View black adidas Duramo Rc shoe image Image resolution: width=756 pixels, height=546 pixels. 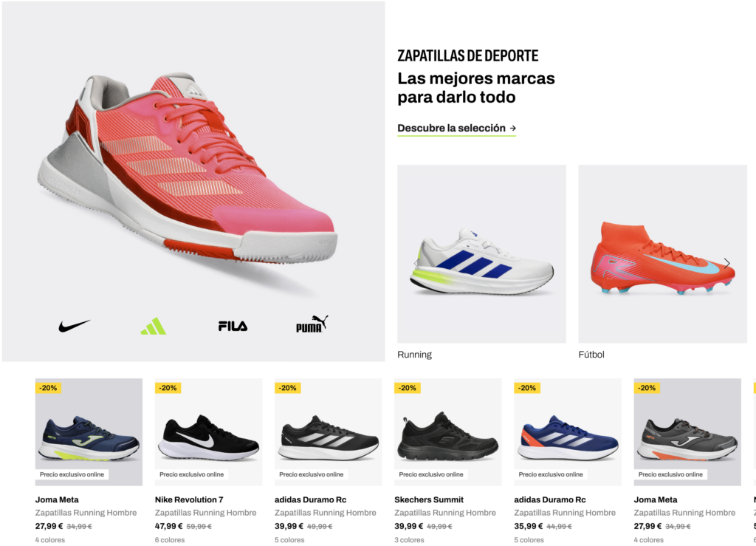coord(329,432)
